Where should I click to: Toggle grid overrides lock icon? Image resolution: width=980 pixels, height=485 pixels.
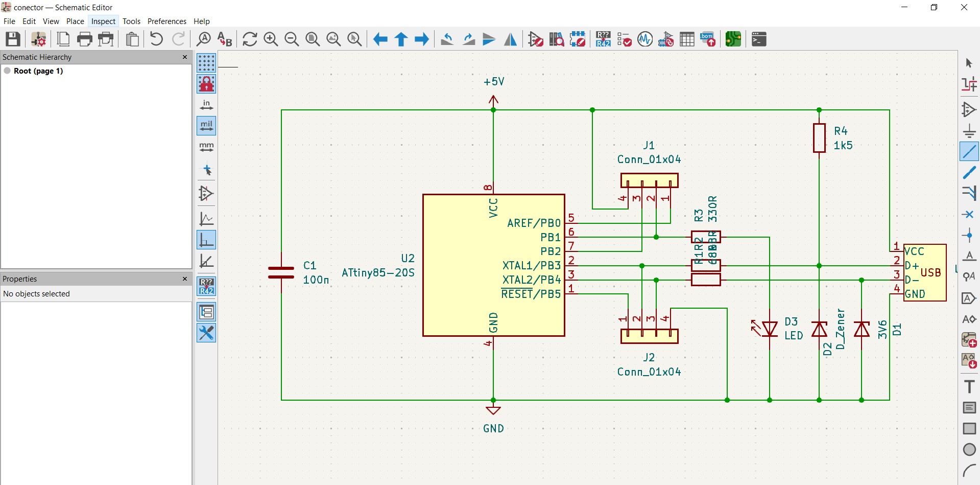click(x=206, y=84)
